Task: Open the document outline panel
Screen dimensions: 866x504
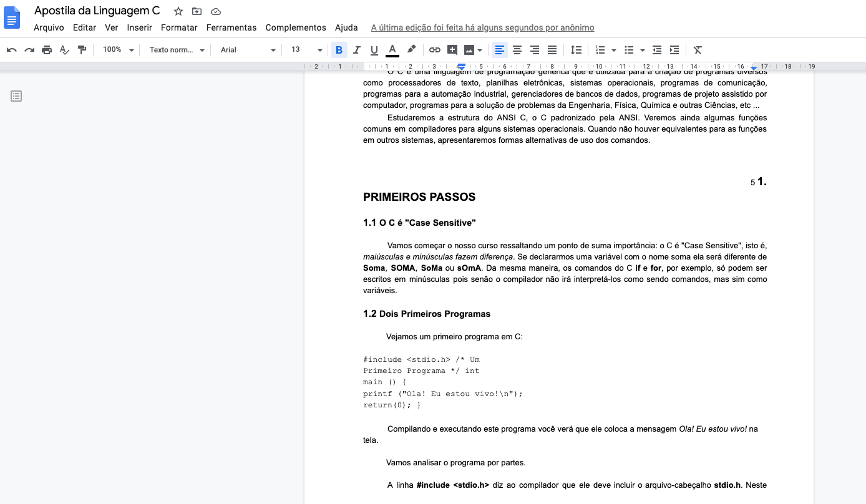Action: point(16,96)
